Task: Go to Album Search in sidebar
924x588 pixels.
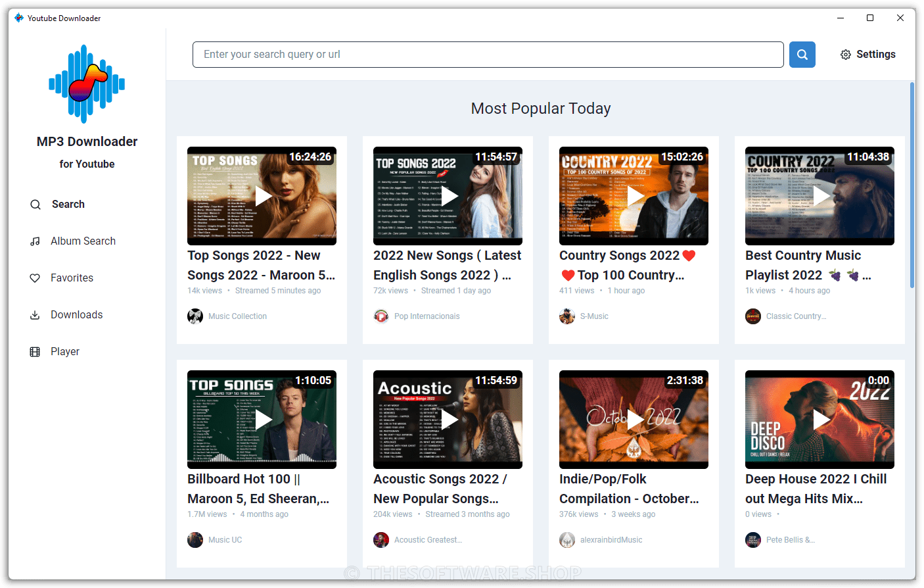Action: coord(83,241)
